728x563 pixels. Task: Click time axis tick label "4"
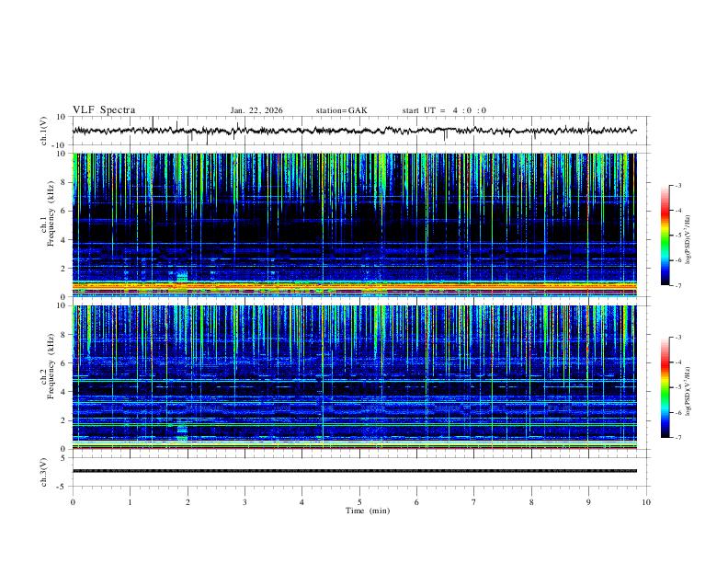(x=302, y=502)
